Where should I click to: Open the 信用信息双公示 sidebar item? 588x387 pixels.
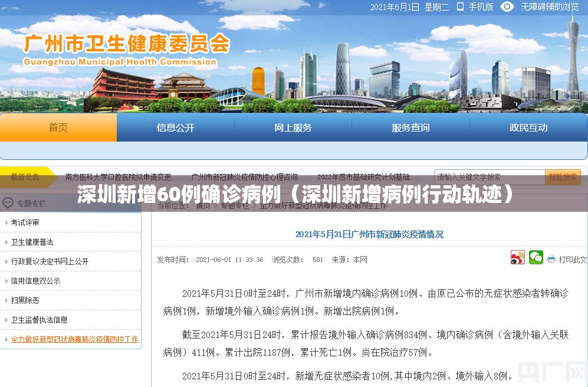(x=35, y=281)
